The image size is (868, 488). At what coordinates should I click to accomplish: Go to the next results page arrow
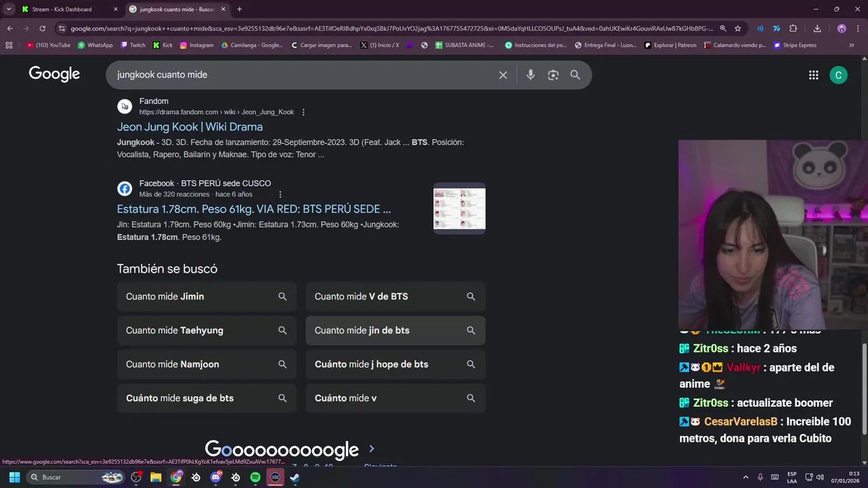371,449
